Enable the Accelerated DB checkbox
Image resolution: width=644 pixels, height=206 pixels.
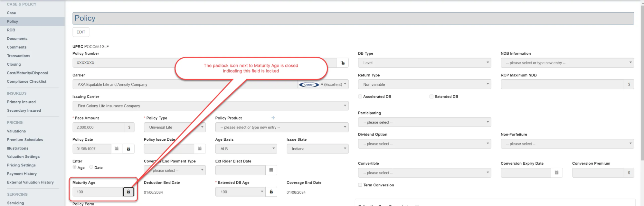[360, 97]
